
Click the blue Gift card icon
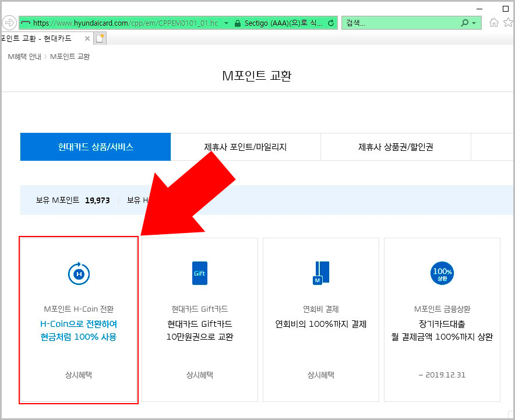[199, 272]
